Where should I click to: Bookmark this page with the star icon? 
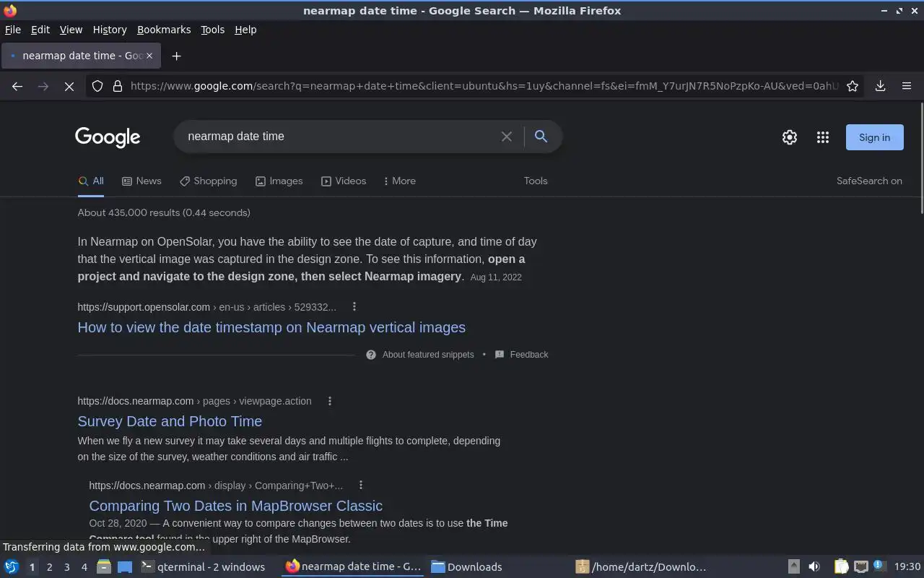(x=853, y=86)
